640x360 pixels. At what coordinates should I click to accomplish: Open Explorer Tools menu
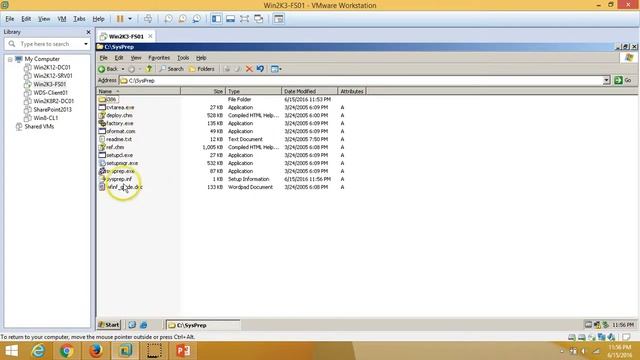(183, 58)
